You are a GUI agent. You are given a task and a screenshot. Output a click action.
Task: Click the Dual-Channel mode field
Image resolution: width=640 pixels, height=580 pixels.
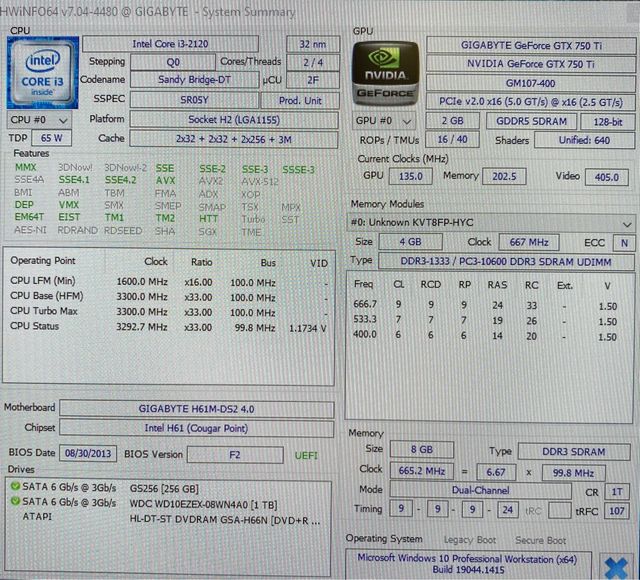point(480,490)
